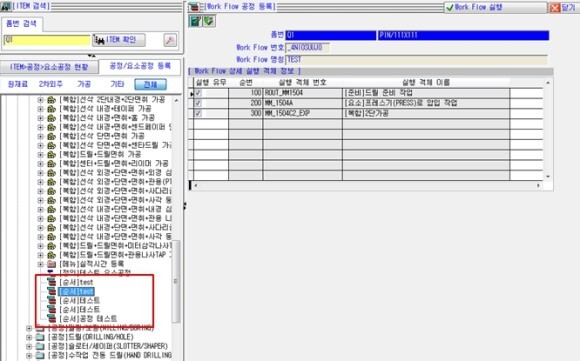
Task: Click the green arrow icon in Work Flow toolbar
Action: [x=209, y=21]
